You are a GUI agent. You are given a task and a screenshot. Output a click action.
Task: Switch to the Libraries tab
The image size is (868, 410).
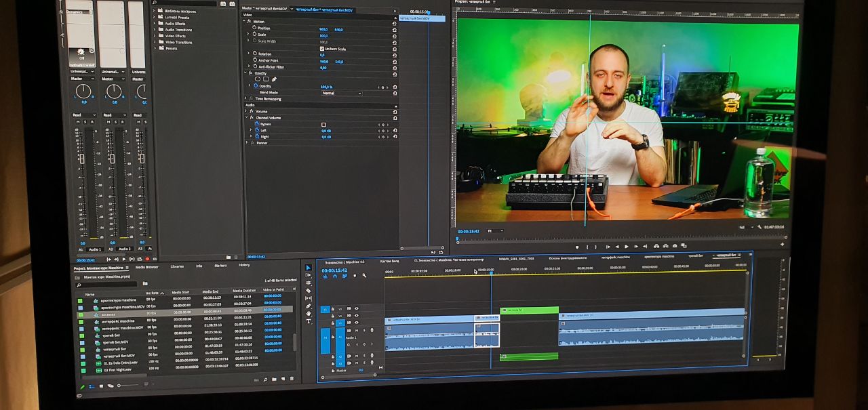point(177,266)
